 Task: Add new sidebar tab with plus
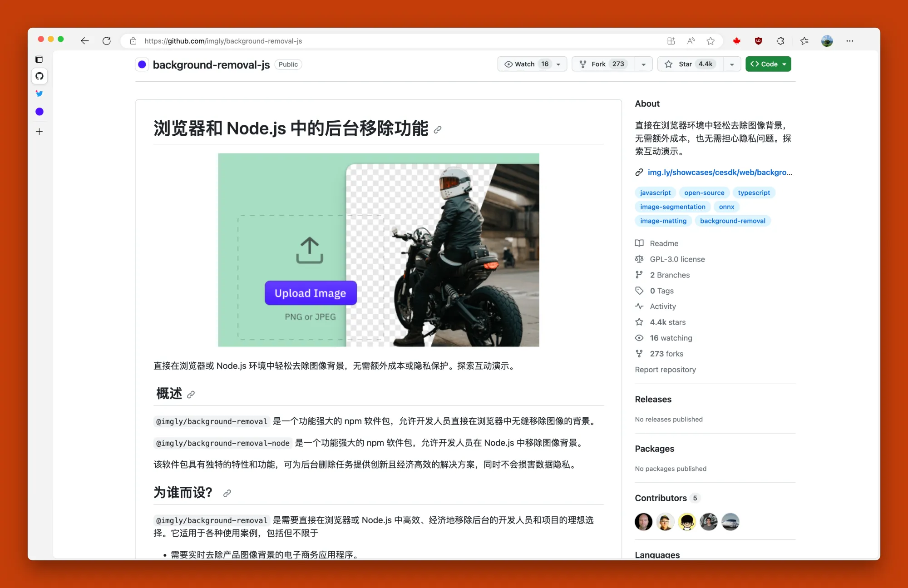39,132
